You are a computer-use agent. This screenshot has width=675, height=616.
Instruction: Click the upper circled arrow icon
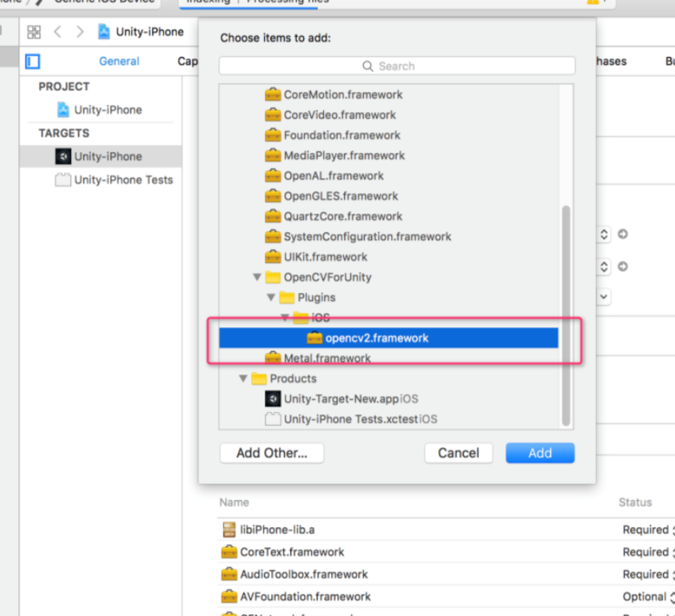pos(622,234)
